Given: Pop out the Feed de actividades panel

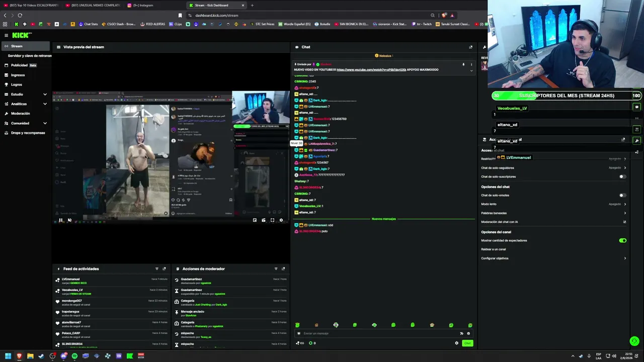Looking at the screenshot, I should coord(164,268).
